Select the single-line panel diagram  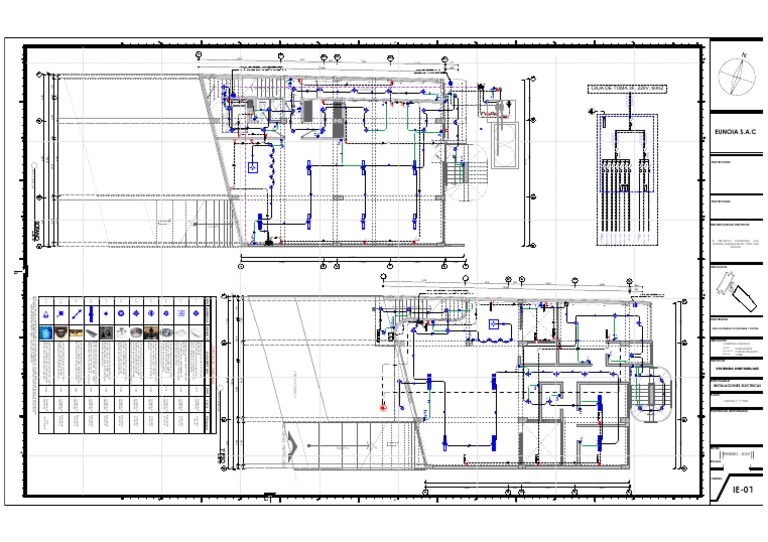pyautogui.click(x=627, y=179)
